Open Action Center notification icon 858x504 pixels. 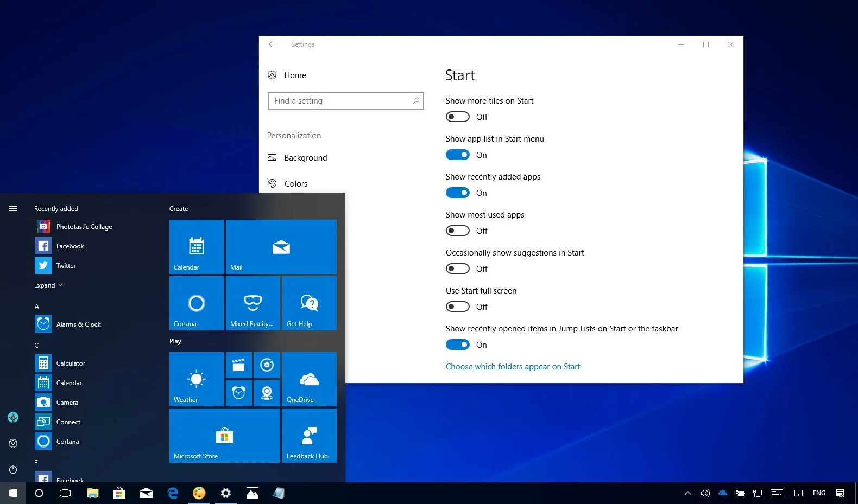tap(840, 493)
